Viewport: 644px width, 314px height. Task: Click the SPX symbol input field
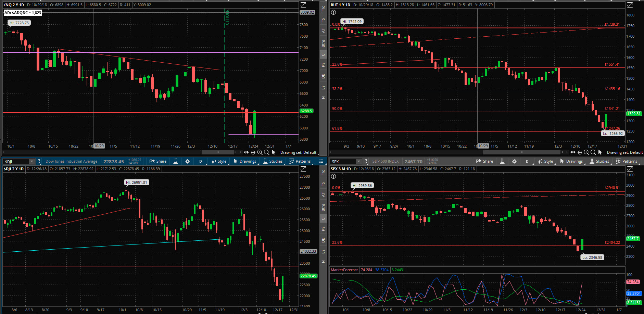coord(343,161)
